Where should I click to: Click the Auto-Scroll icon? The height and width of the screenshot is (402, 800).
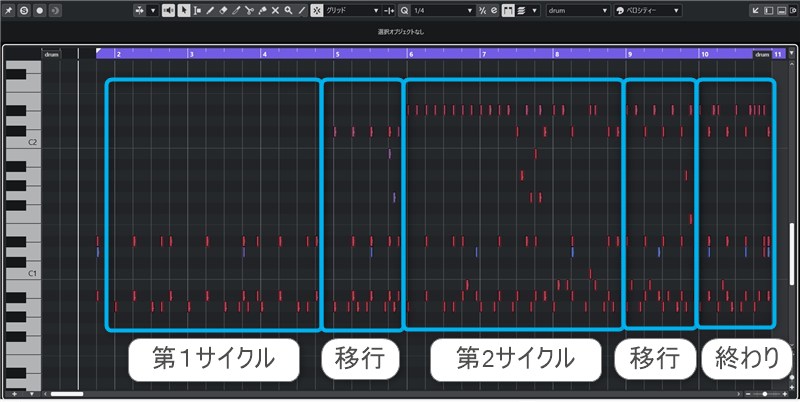click(140, 11)
